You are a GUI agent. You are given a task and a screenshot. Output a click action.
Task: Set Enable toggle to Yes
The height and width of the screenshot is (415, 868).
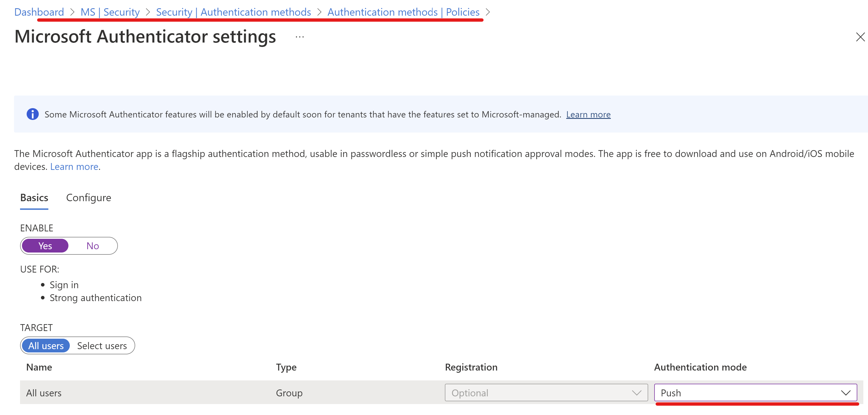(x=45, y=246)
